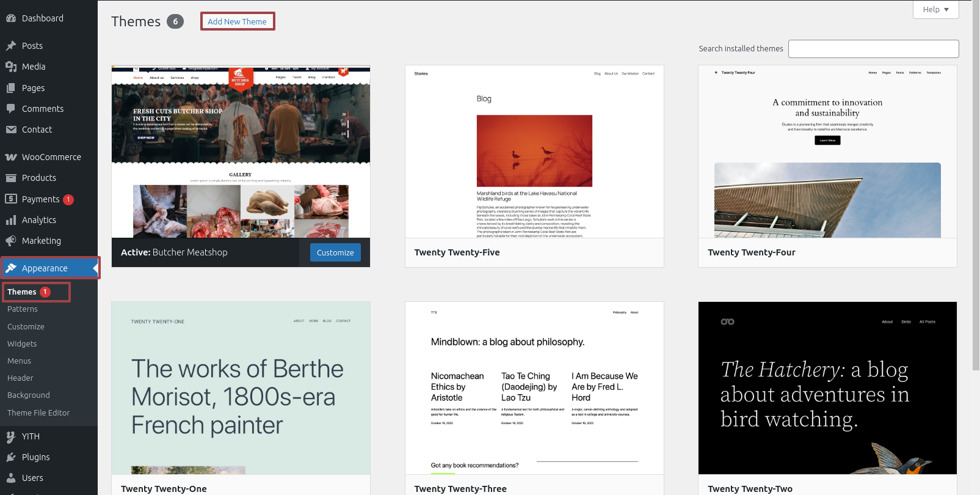Image resolution: width=980 pixels, height=495 pixels.
Task: Open Background submenu link
Action: pyautogui.click(x=29, y=395)
